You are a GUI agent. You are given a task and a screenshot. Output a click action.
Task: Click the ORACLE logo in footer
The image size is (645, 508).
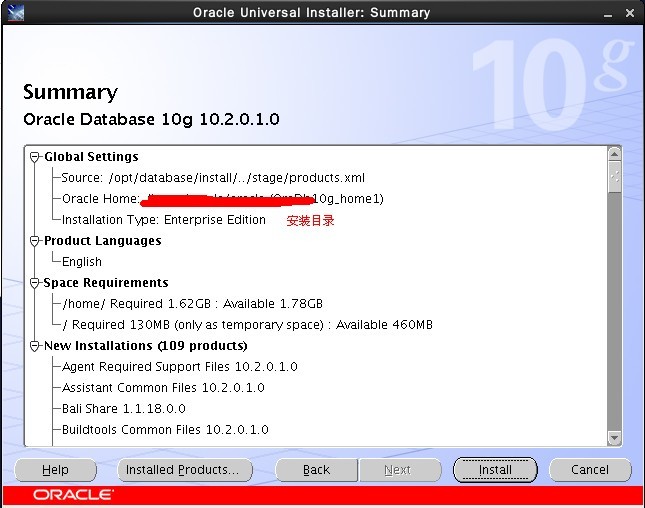(x=73, y=494)
